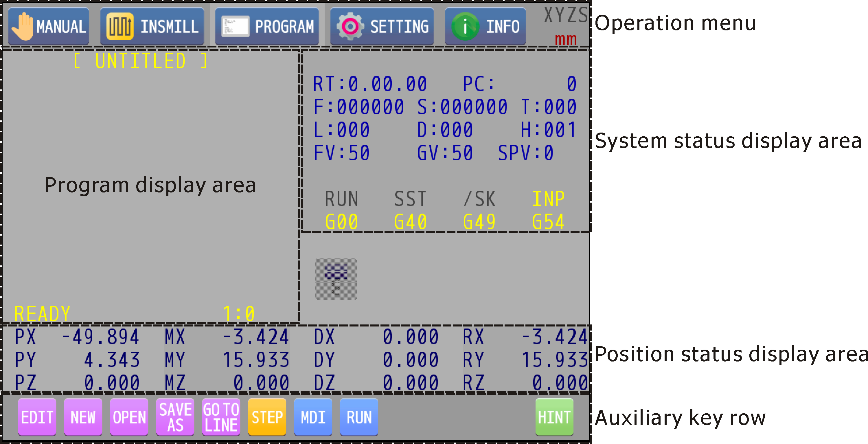
Task: Click the SETTING gear icon
Action: [x=350, y=26]
